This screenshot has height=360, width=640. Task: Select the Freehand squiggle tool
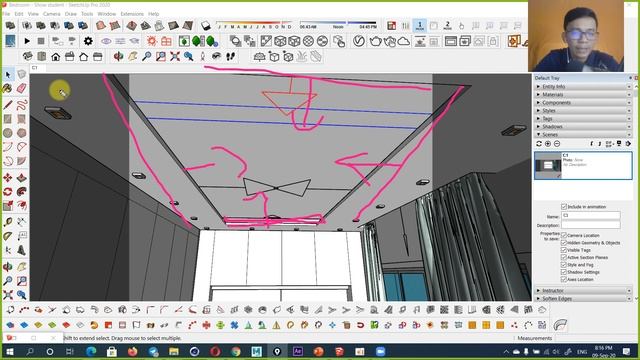(x=22, y=104)
